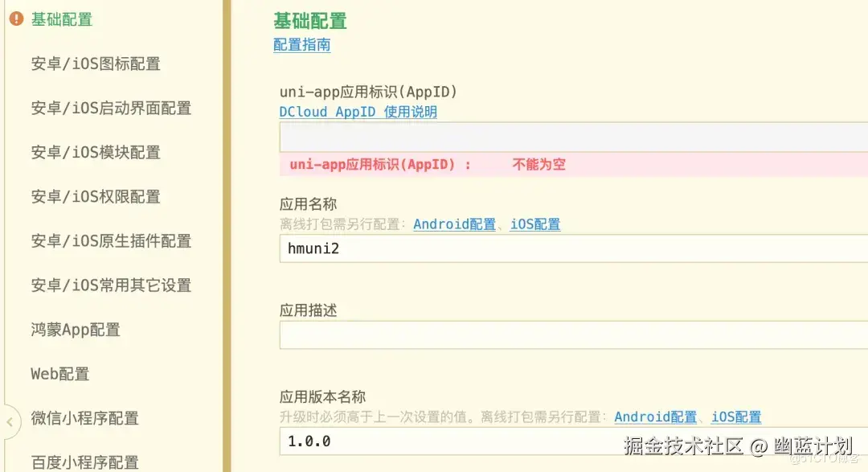868x472 pixels.
Task: Select 安卓/iOS图标配置 in the sidebar
Action: pos(96,64)
